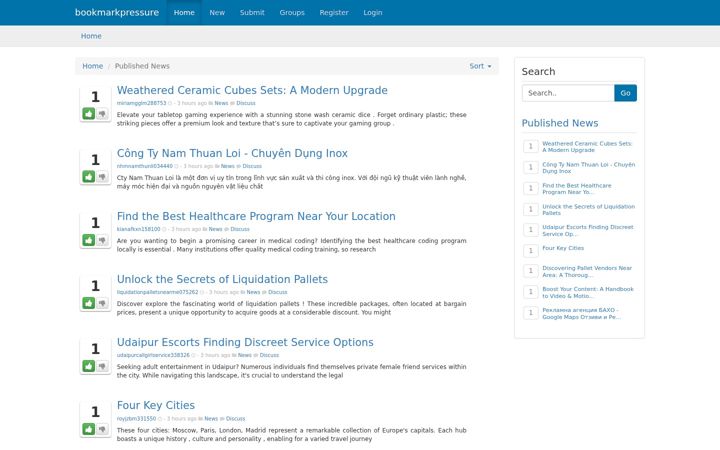Click News category under Weathered Ceramic Cubes
Image resolution: width=720 pixels, height=450 pixels.
pyautogui.click(x=221, y=103)
